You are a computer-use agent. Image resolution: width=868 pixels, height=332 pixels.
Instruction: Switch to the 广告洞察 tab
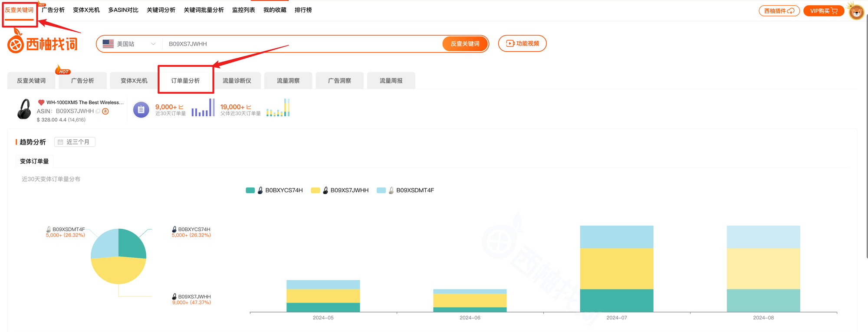[340, 81]
